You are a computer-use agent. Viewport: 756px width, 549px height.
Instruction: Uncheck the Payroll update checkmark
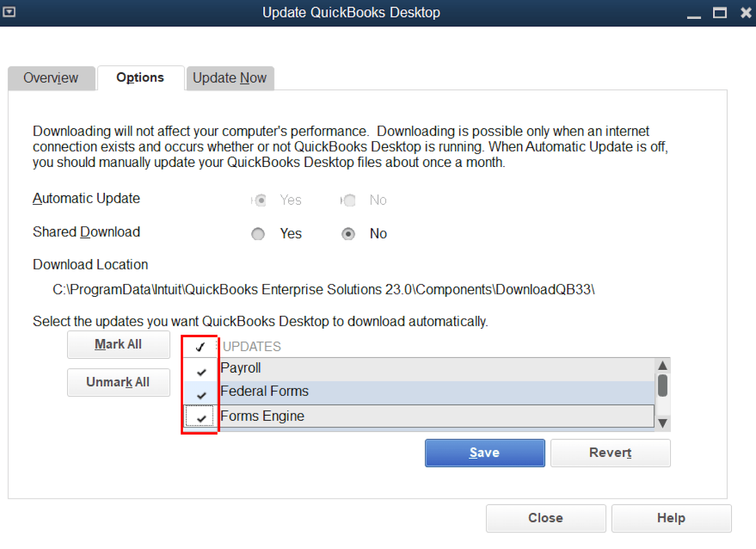tap(201, 372)
